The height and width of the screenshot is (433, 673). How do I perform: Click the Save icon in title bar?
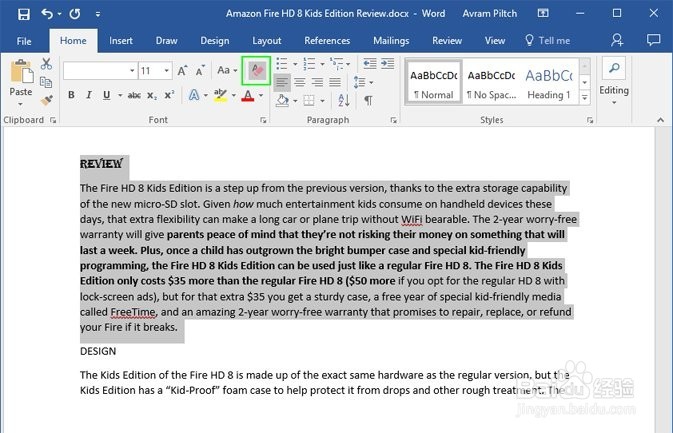pos(24,14)
